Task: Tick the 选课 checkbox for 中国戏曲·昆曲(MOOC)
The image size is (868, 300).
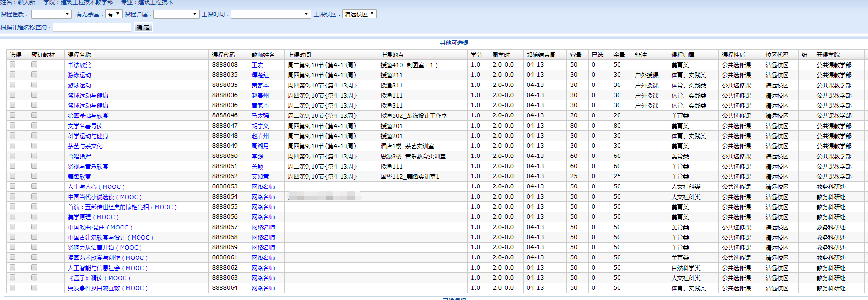Action: [13, 227]
